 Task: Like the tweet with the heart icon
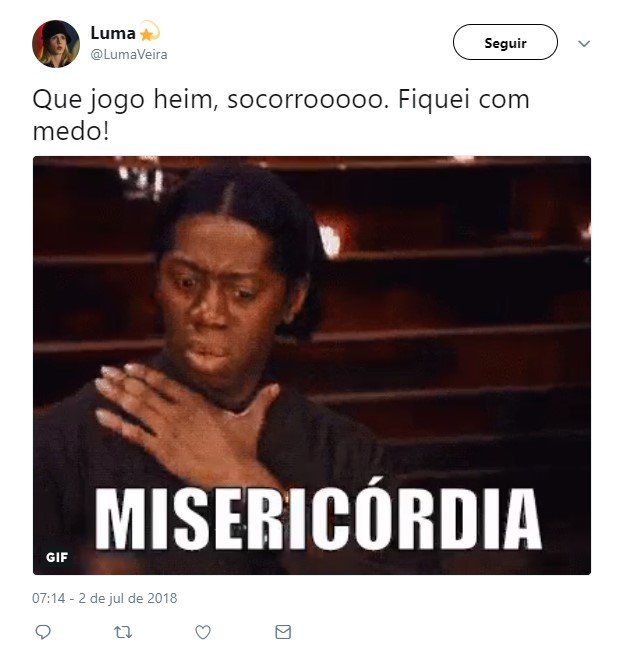203,632
